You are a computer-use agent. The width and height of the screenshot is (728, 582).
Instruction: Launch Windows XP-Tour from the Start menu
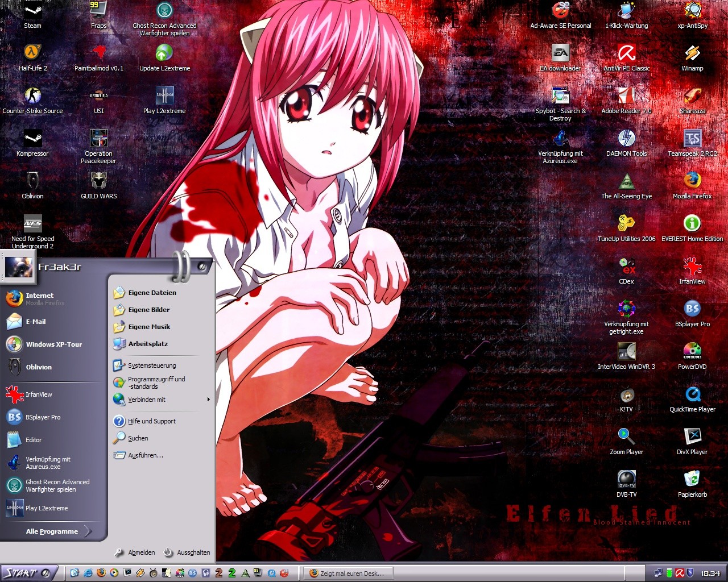tap(54, 344)
